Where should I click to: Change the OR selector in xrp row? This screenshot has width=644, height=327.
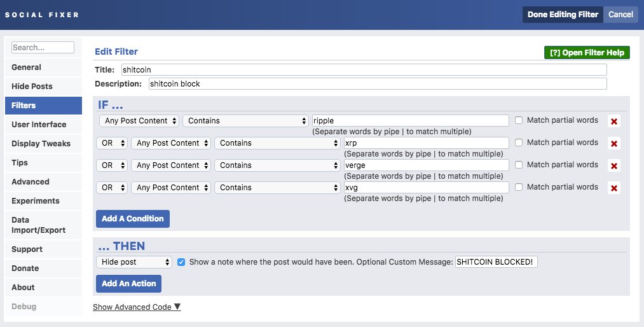(112, 143)
